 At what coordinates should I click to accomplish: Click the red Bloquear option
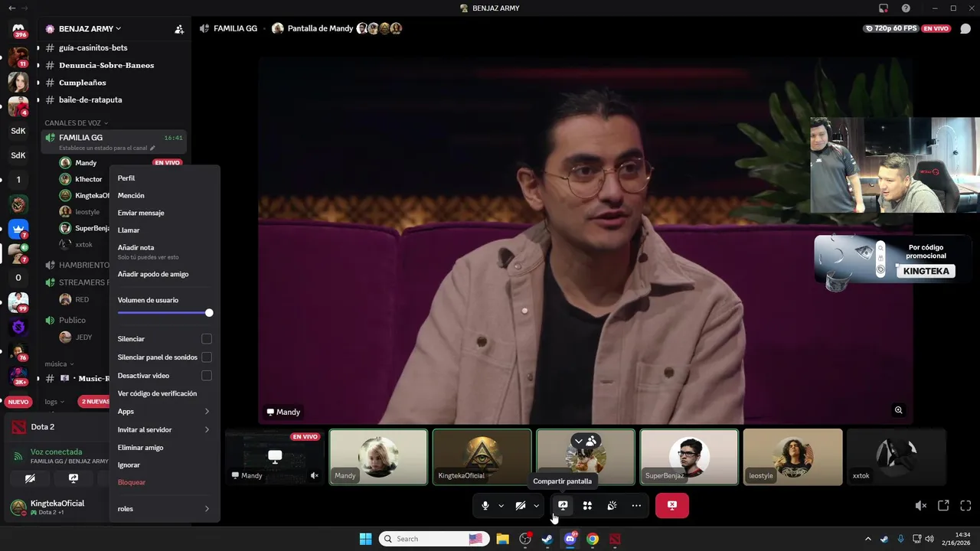pos(165,483)
